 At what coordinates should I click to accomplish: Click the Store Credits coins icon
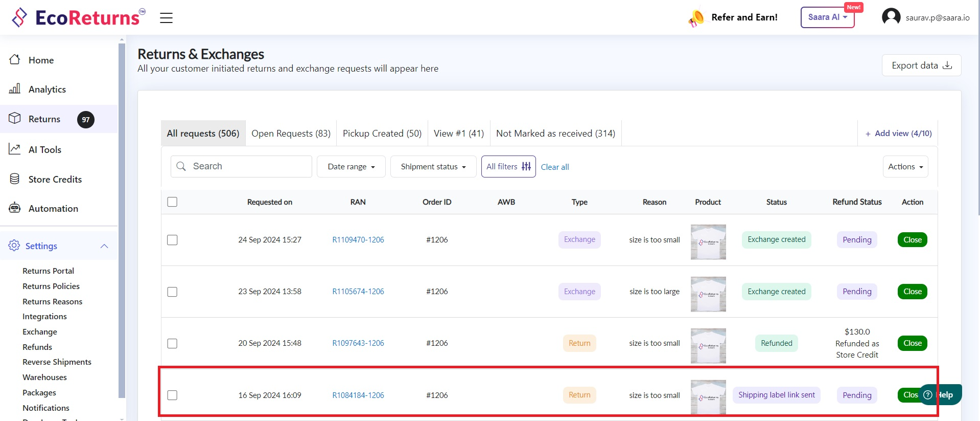(x=15, y=179)
